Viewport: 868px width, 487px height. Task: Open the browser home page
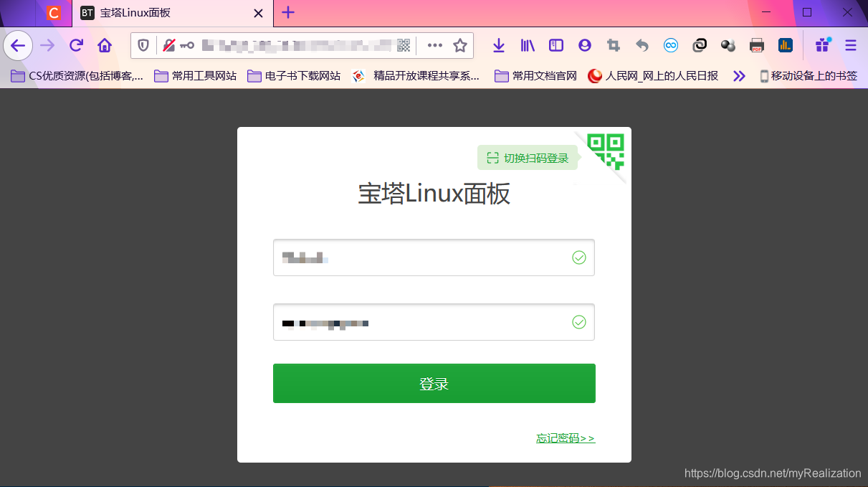[x=105, y=46]
